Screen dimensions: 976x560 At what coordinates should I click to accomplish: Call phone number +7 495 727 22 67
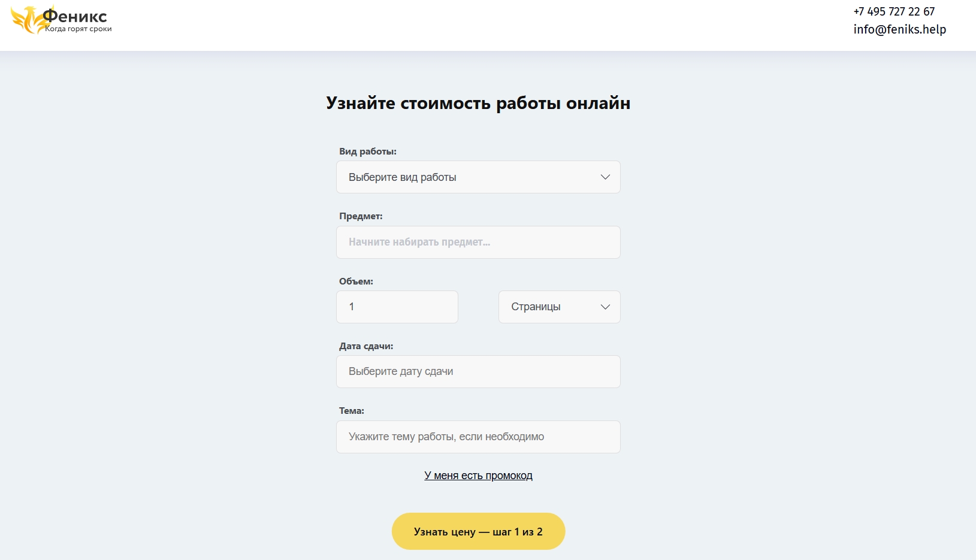point(894,11)
